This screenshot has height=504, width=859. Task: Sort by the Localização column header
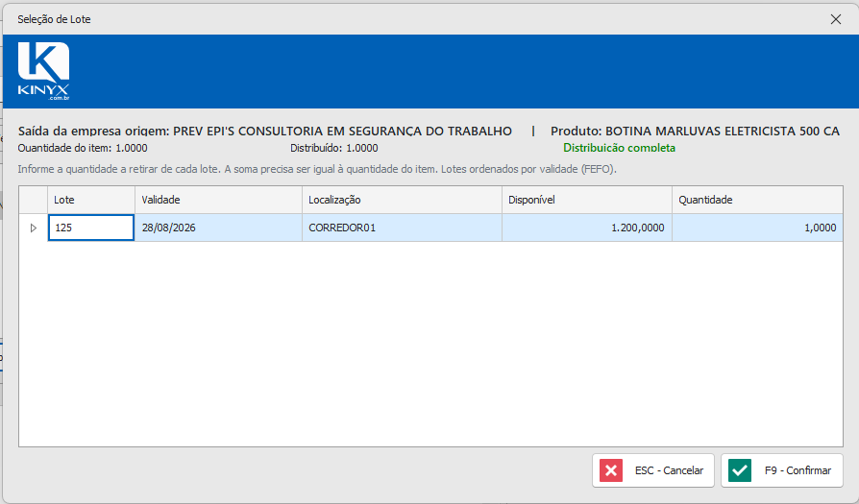coord(402,200)
